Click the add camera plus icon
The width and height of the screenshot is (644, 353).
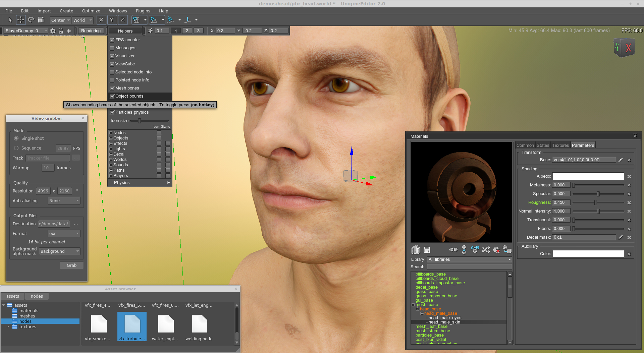click(x=69, y=31)
